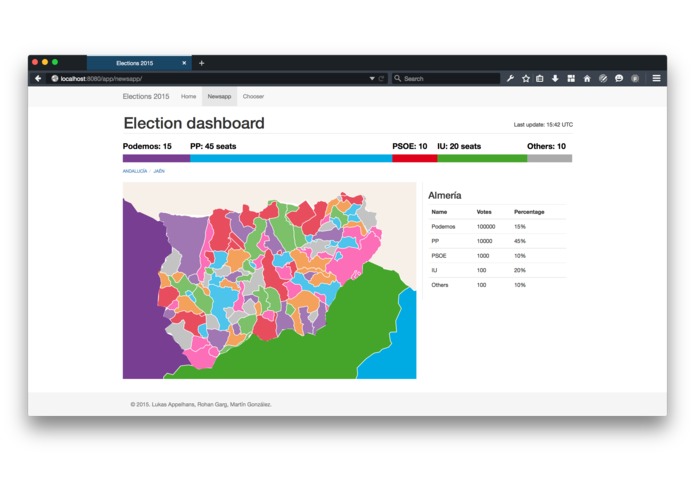Select the PSOE table row
This screenshot has height=494, width=695.
[x=497, y=256]
